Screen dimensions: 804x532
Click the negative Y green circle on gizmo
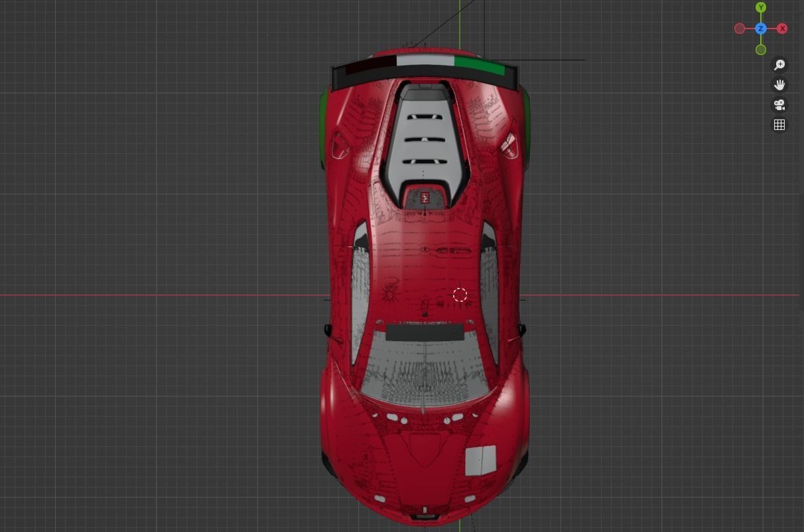[x=761, y=50]
